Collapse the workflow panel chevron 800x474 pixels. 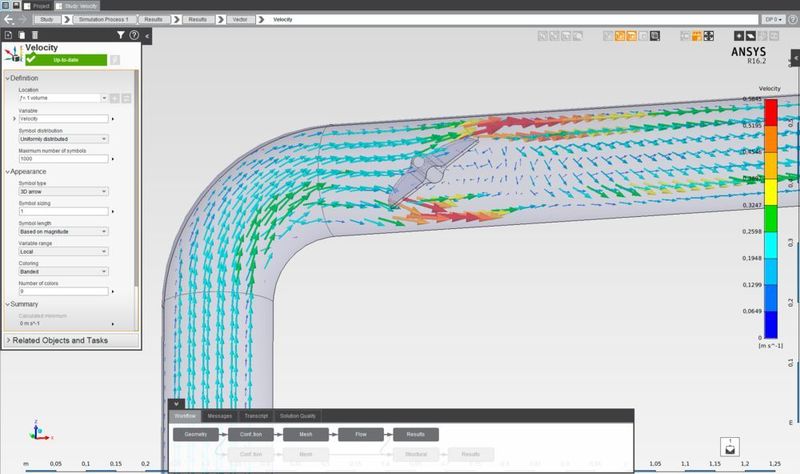tap(177, 404)
